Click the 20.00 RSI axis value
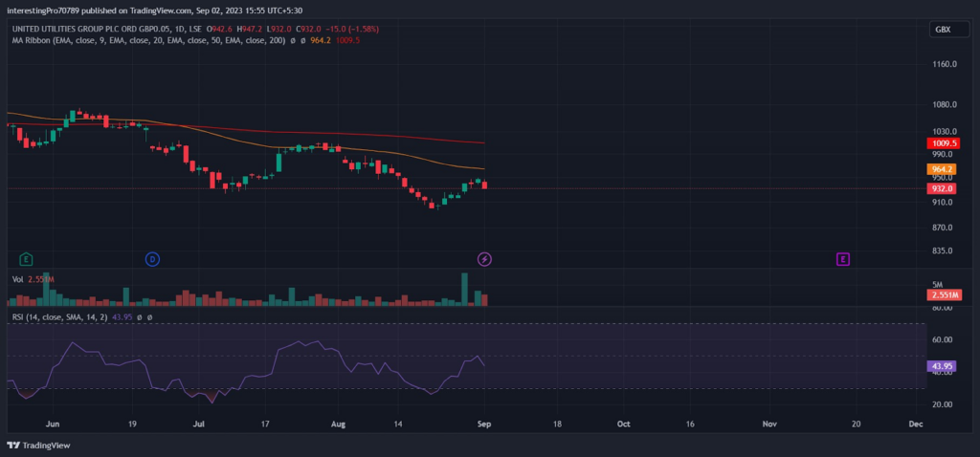Screen dimensions: 980x457 pyautogui.click(x=943, y=404)
